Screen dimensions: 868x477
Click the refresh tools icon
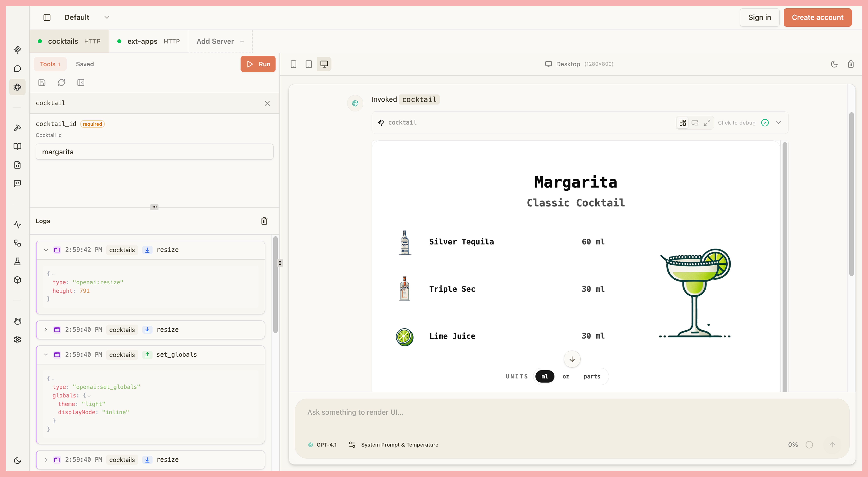(61, 83)
